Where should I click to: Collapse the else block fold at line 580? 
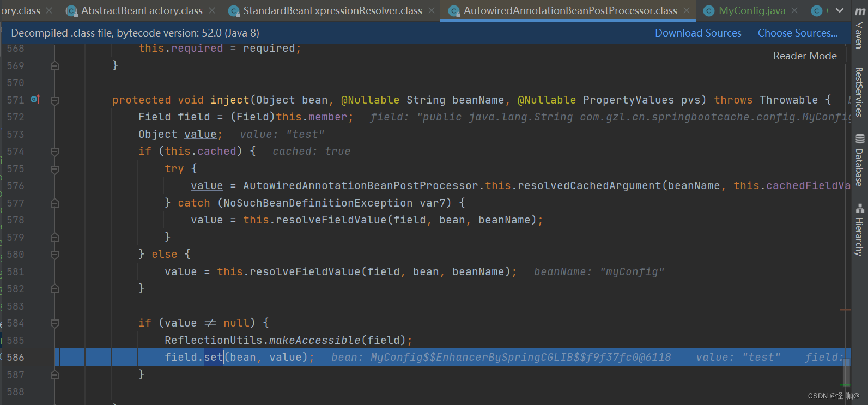(x=55, y=255)
